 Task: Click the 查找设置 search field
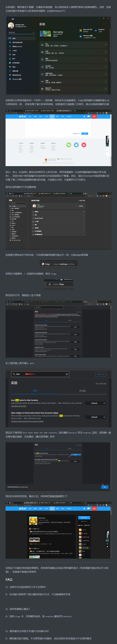coord(21,33)
